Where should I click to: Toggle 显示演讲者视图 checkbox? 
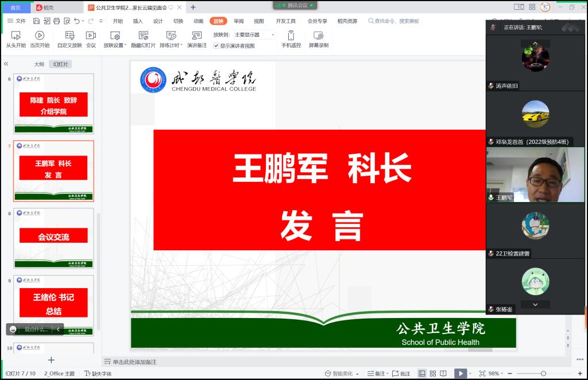point(216,46)
